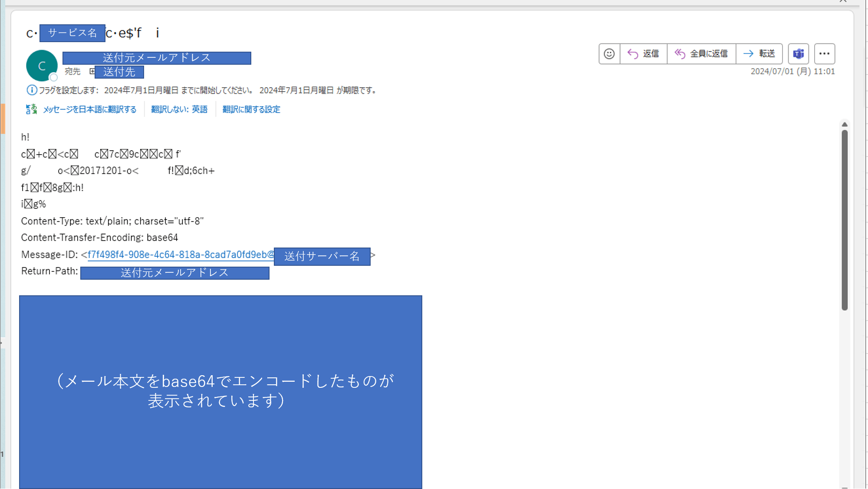Screen dimensions: 868x489
Task: Share message to Teams icon
Action: pos(798,54)
